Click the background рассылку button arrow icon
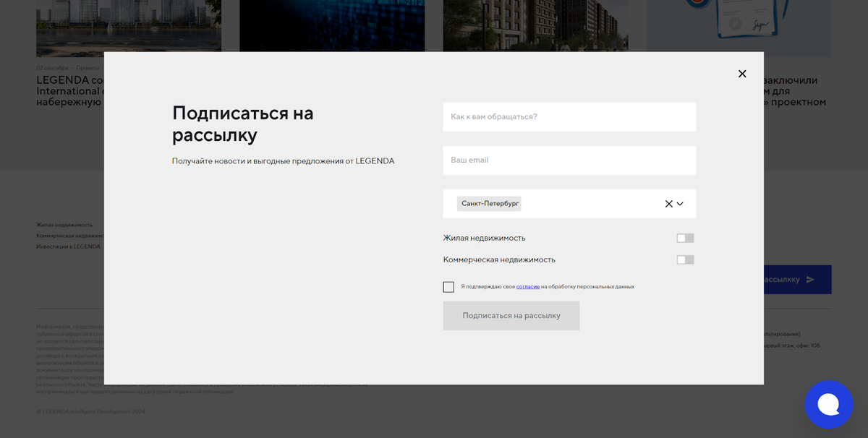 coord(810,280)
